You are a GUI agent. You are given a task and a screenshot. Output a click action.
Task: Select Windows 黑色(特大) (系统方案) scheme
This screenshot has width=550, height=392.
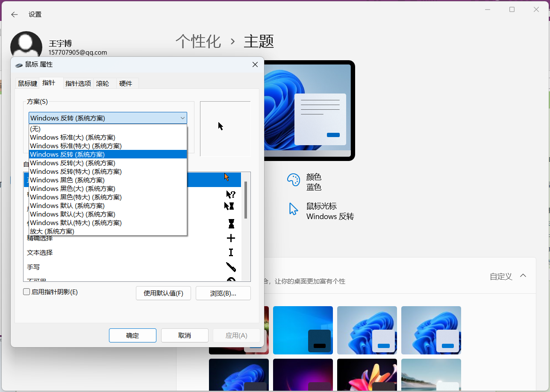pos(108,197)
